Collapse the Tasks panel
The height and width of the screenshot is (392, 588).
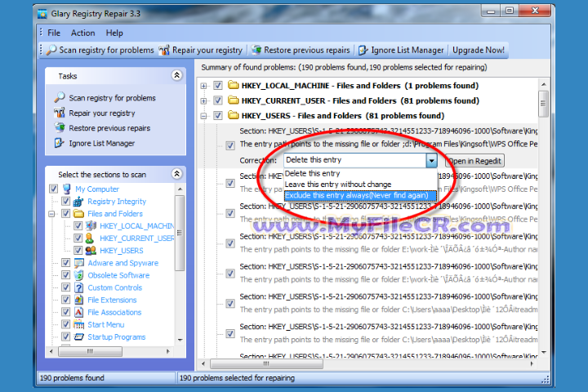coord(177,75)
